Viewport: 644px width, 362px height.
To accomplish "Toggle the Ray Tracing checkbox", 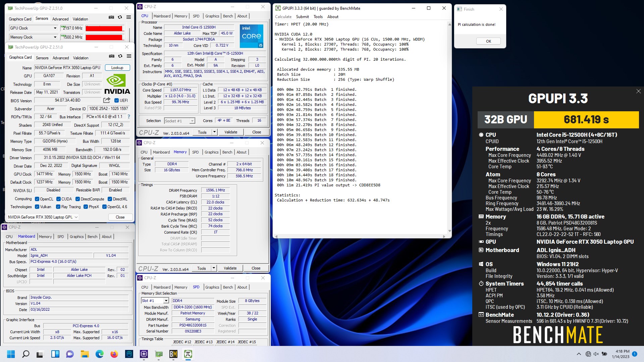I will (58, 207).
